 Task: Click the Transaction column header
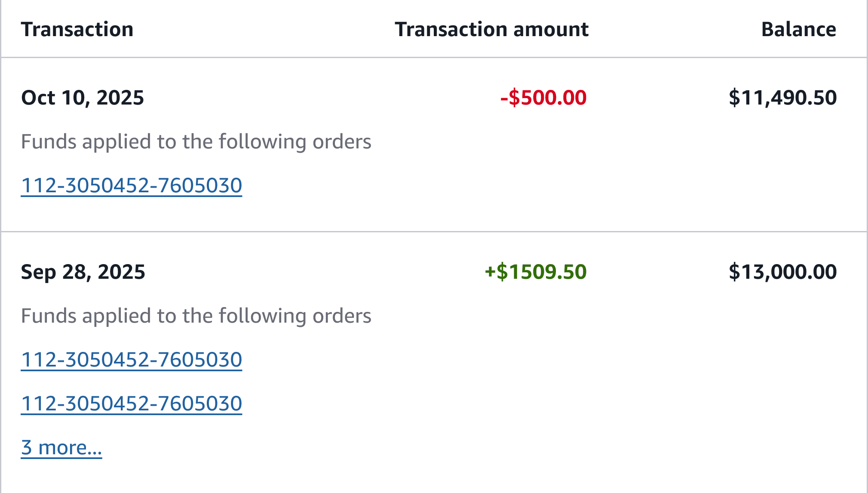(77, 30)
